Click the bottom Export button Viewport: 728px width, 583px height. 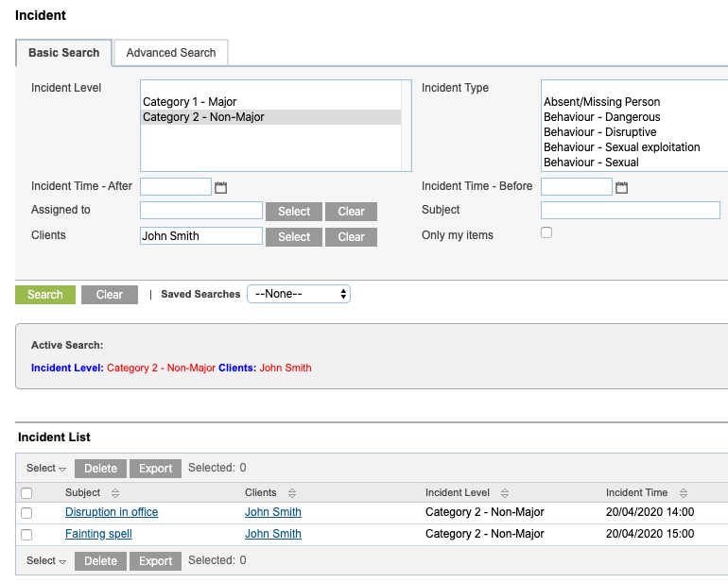156,560
